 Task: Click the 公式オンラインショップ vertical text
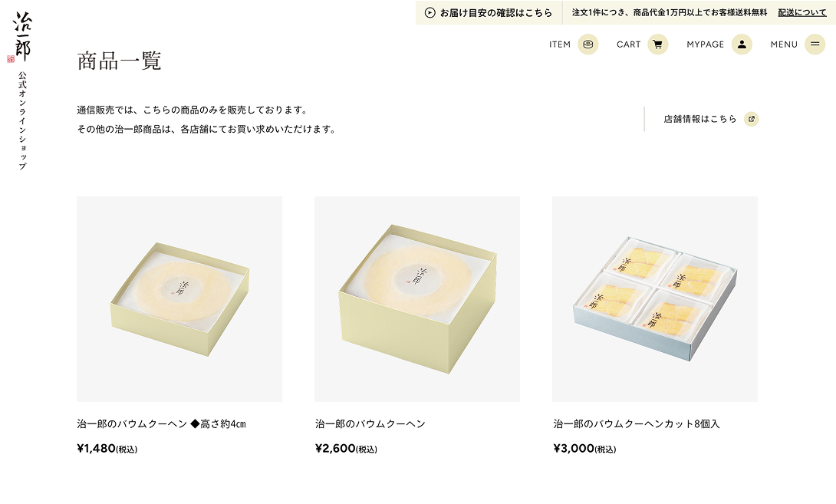(x=22, y=120)
